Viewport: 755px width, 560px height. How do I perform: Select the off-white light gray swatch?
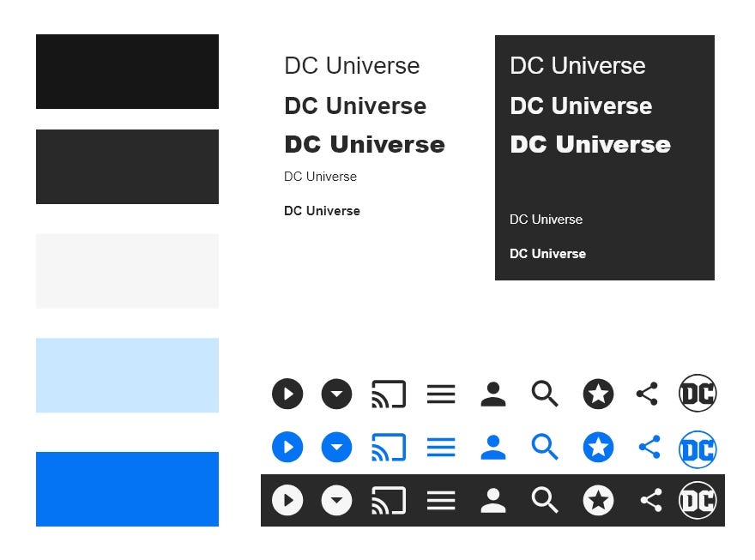coord(127,271)
